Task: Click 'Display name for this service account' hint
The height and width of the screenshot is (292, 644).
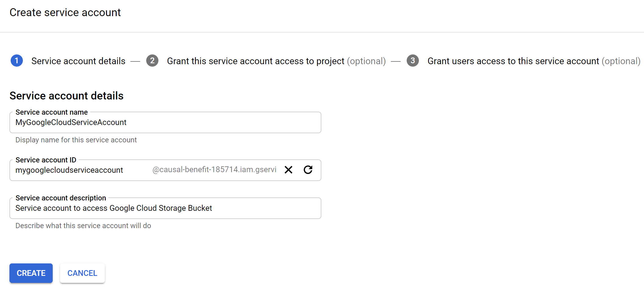Action: pos(76,140)
